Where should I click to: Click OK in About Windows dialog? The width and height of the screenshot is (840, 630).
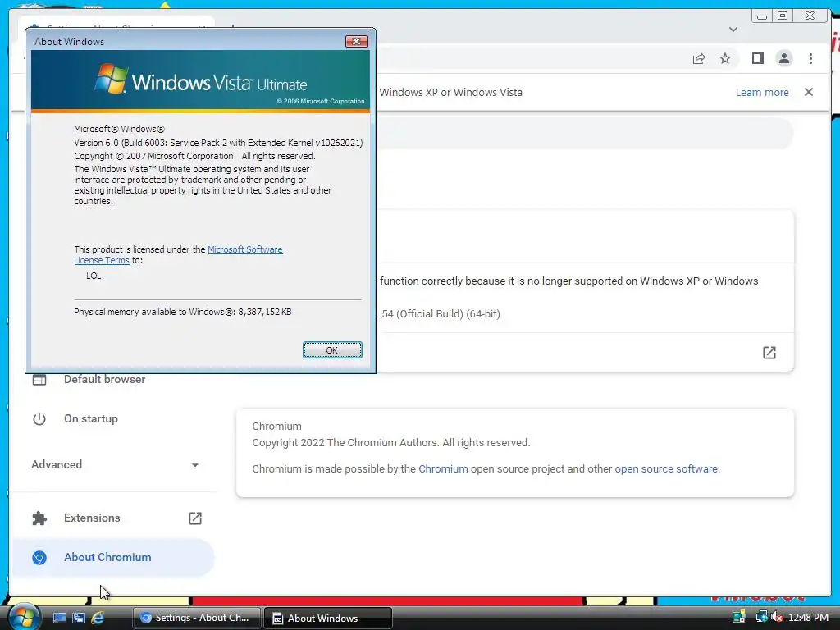pyautogui.click(x=332, y=349)
